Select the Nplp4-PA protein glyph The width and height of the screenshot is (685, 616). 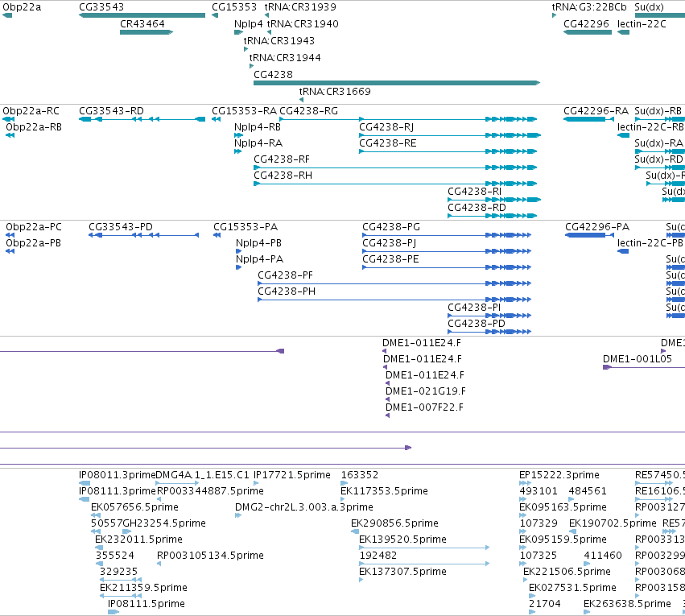[x=239, y=267]
